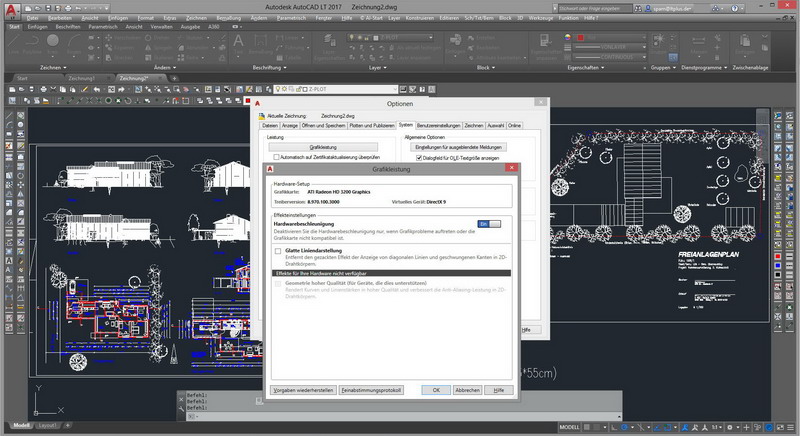The height and width of the screenshot is (436, 800).
Task: Click the search binoculars icon
Action: [x=638, y=8]
